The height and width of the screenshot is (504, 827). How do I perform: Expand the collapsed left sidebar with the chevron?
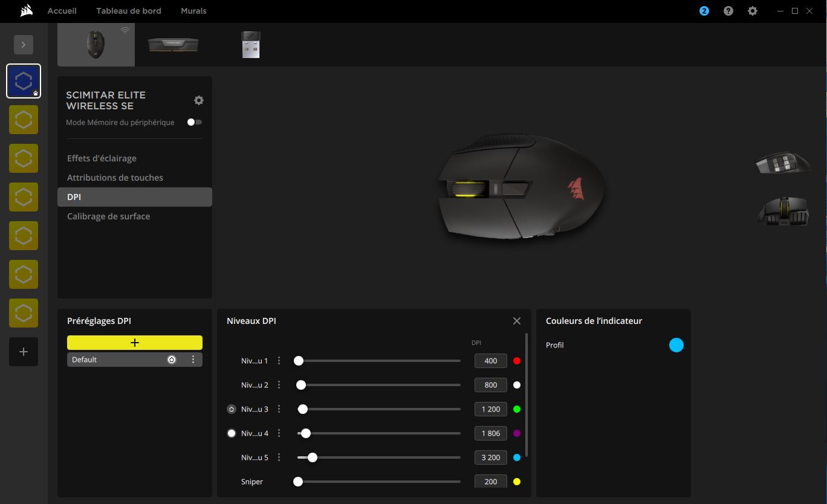pos(24,44)
